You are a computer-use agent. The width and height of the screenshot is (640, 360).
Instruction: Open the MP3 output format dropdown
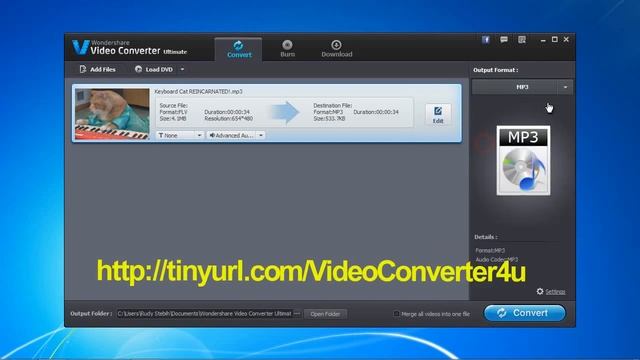click(522, 87)
